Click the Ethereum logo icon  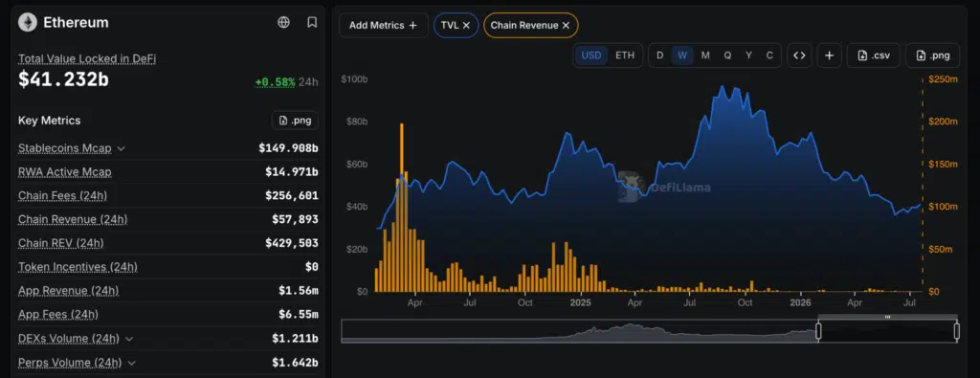tap(28, 23)
